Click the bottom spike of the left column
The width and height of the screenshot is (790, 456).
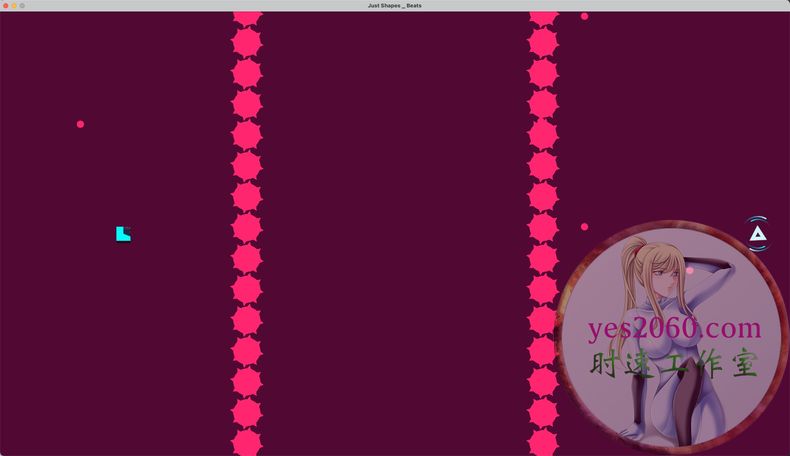coord(247,443)
